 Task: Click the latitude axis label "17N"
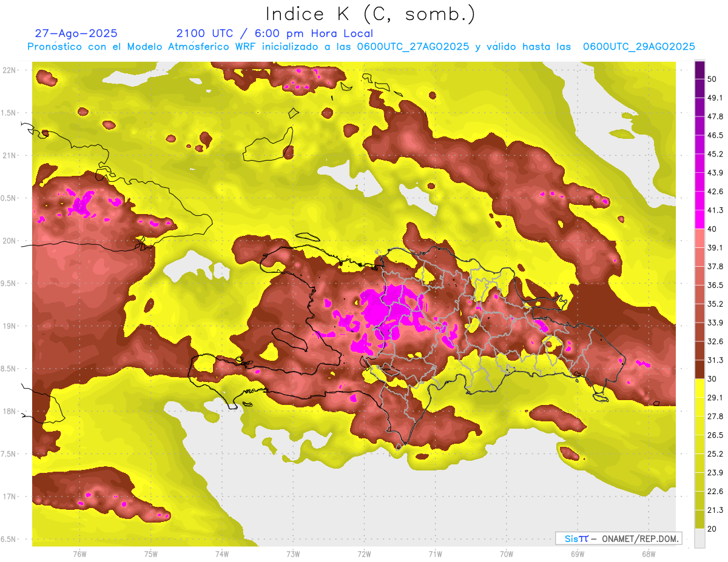click(9, 497)
